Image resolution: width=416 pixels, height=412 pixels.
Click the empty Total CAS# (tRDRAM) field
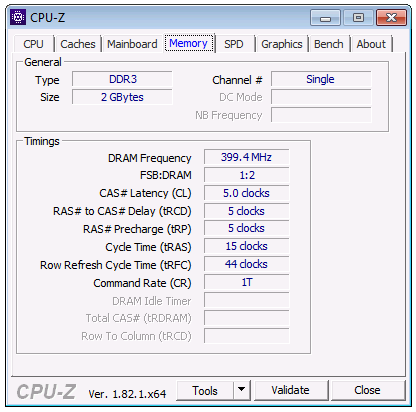point(247,318)
